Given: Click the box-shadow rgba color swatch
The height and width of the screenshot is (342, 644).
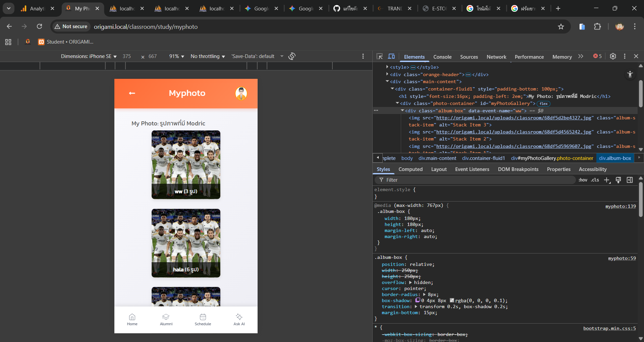Looking at the screenshot, I should 452,300.
